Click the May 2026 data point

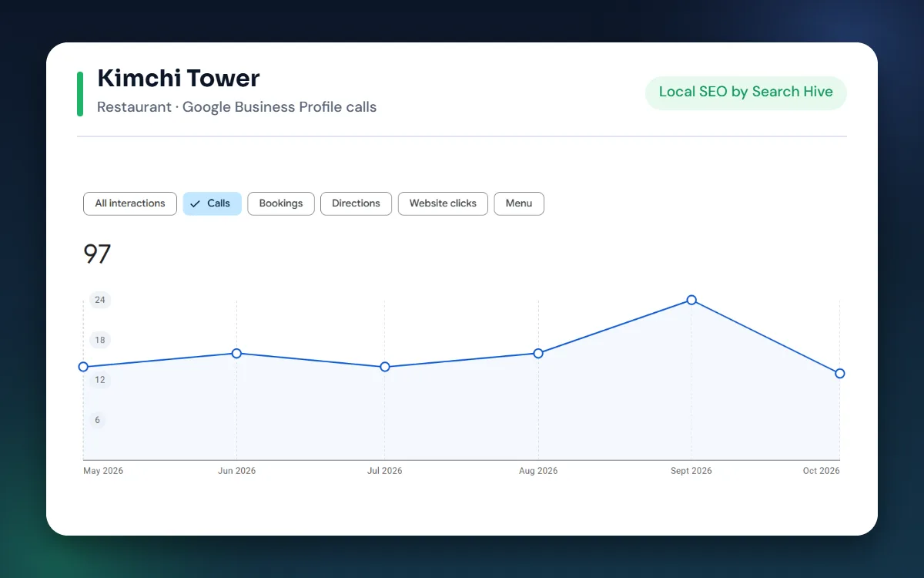click(83, 367)
